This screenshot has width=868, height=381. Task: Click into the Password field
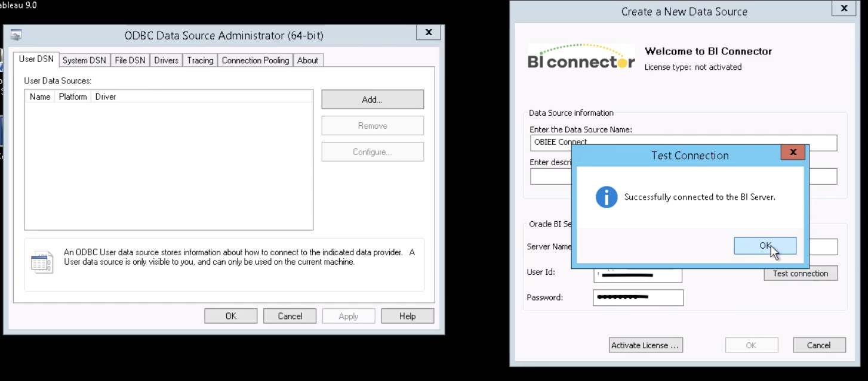[638, 298]
